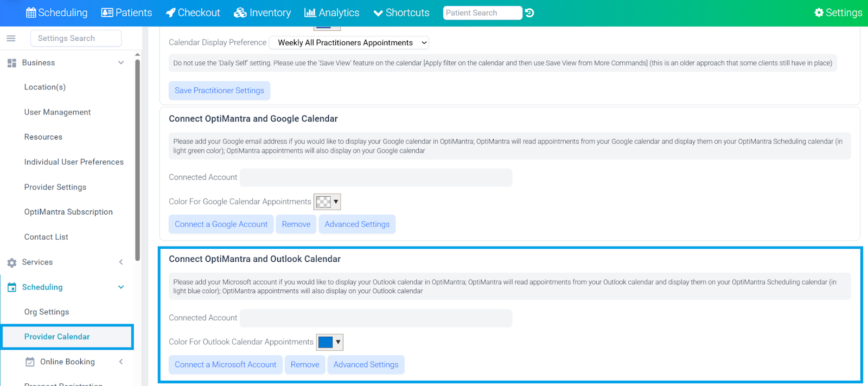Open Individual User Preferences in sidebar

tap(74, 162)
